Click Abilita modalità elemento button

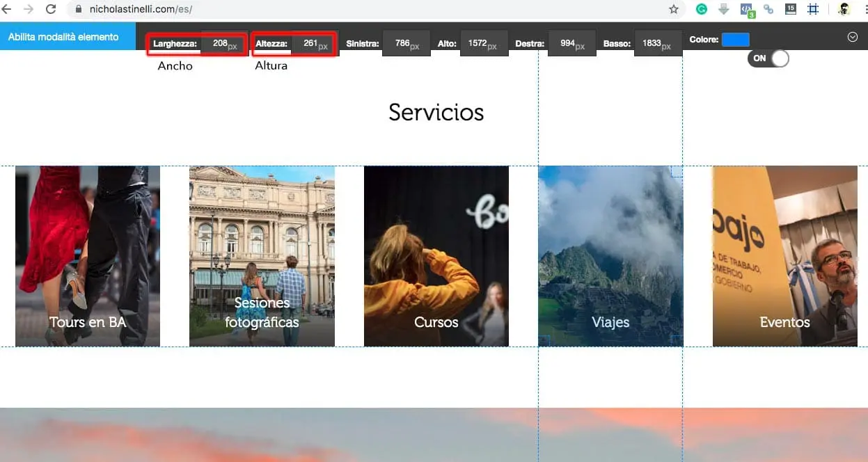(63, 37)
